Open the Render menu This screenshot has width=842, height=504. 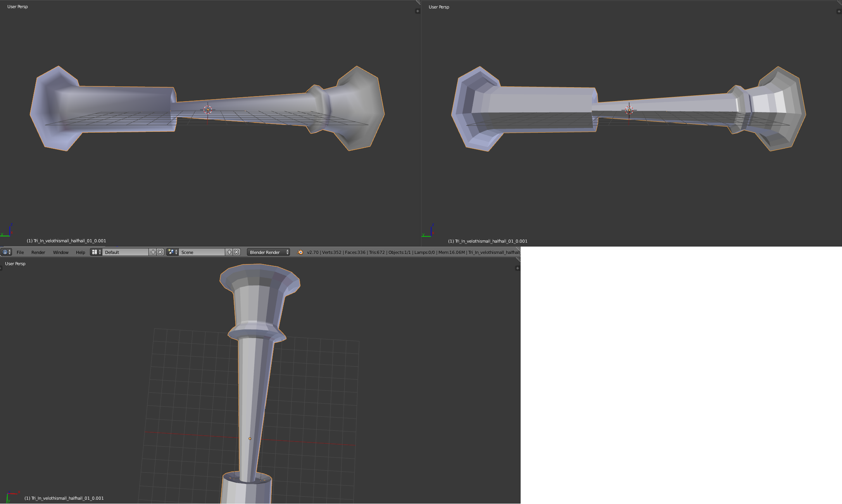[38, 252]
